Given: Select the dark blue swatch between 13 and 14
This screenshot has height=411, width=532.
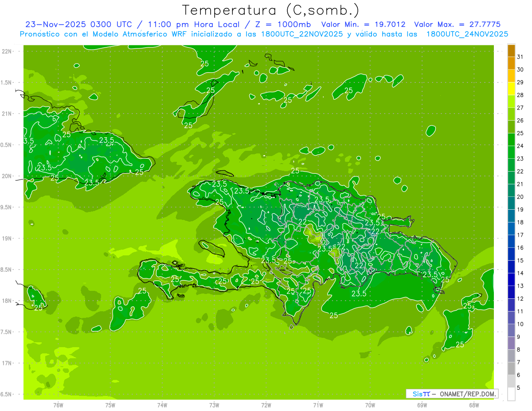Looking at the screenshot, I should [511, 279].
